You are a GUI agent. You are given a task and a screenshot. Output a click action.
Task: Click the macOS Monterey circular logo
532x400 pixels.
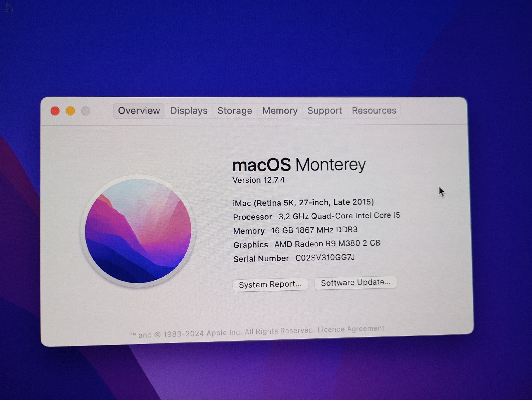[138, 231]
